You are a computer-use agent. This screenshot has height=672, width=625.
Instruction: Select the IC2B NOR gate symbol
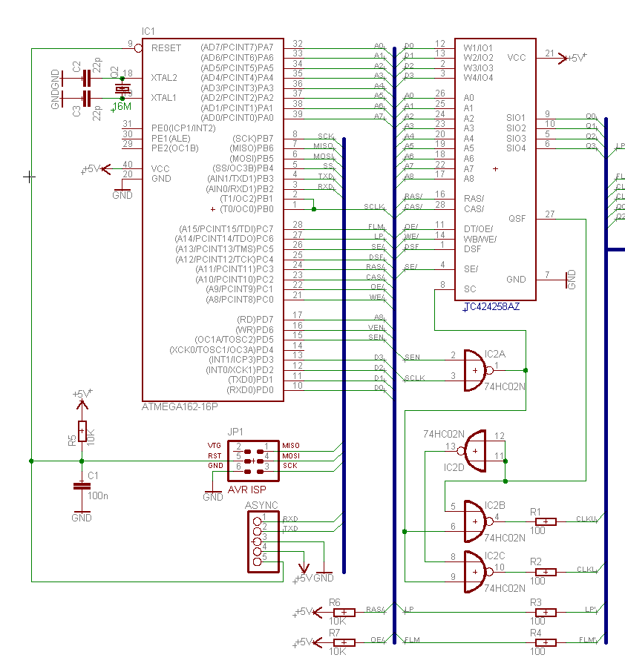point(478,521)
